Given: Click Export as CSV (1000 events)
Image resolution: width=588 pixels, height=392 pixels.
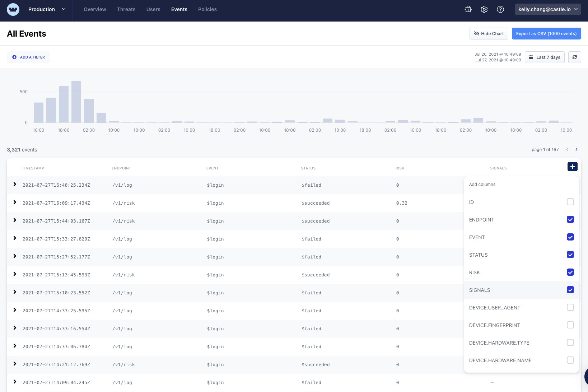Looking at the screenshot, I should [x=546, y=33].
